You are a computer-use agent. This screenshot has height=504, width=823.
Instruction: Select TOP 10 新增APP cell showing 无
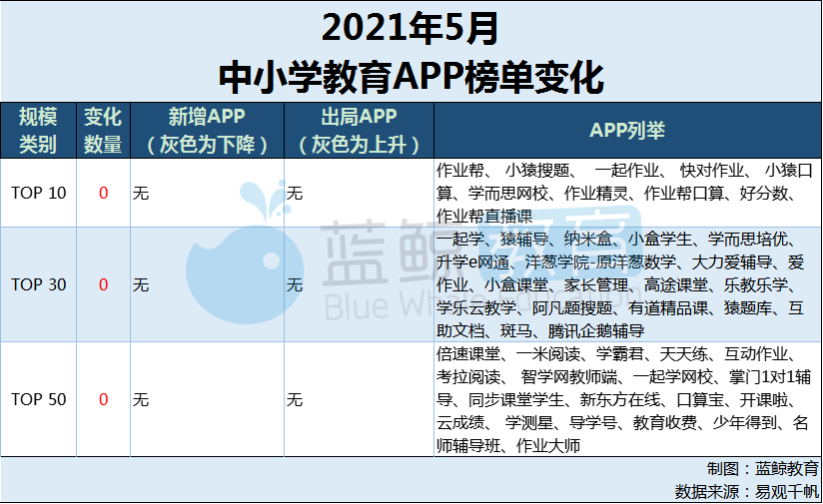(141, 193)
